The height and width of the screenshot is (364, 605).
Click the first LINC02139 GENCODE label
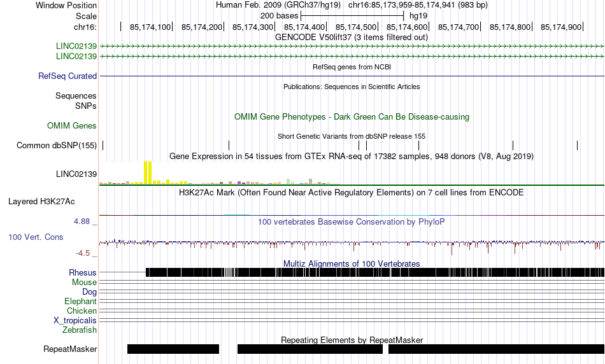[76, 46]
